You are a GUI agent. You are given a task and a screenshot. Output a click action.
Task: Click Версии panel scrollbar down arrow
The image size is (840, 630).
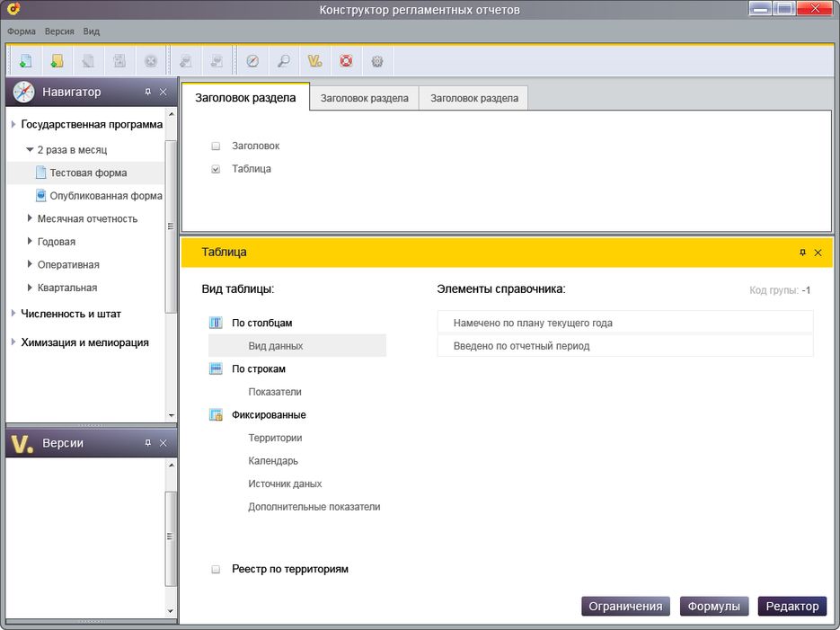point(171,611)
